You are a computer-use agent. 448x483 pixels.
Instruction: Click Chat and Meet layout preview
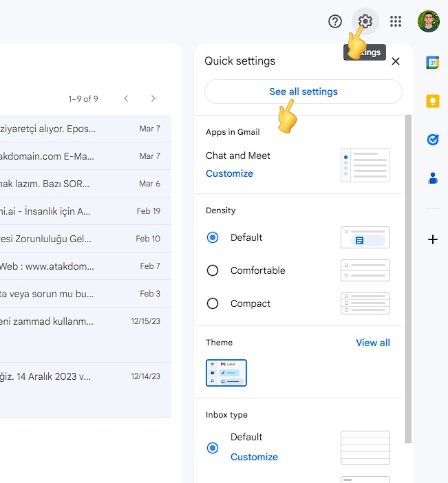(365, 165)
